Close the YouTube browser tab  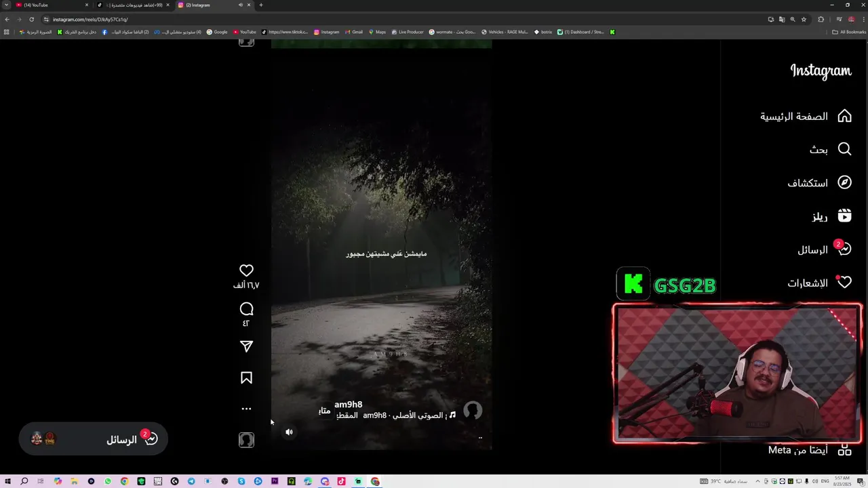click(87, 5)
